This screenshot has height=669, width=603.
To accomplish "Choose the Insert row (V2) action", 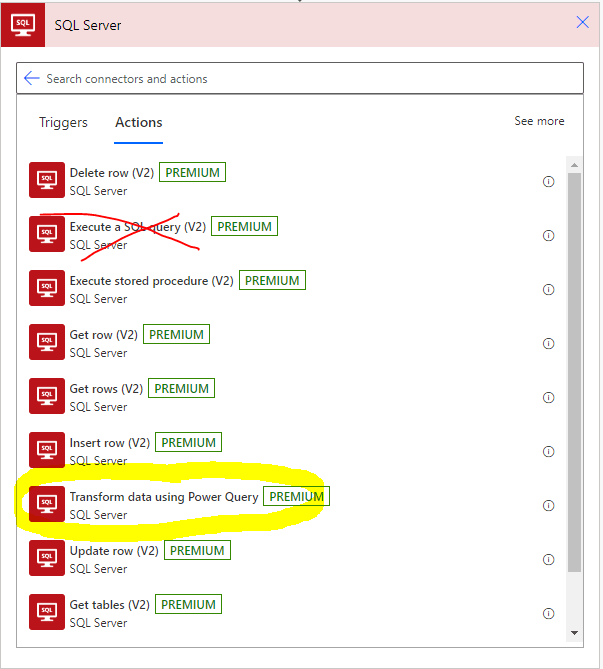I will 292,450.
